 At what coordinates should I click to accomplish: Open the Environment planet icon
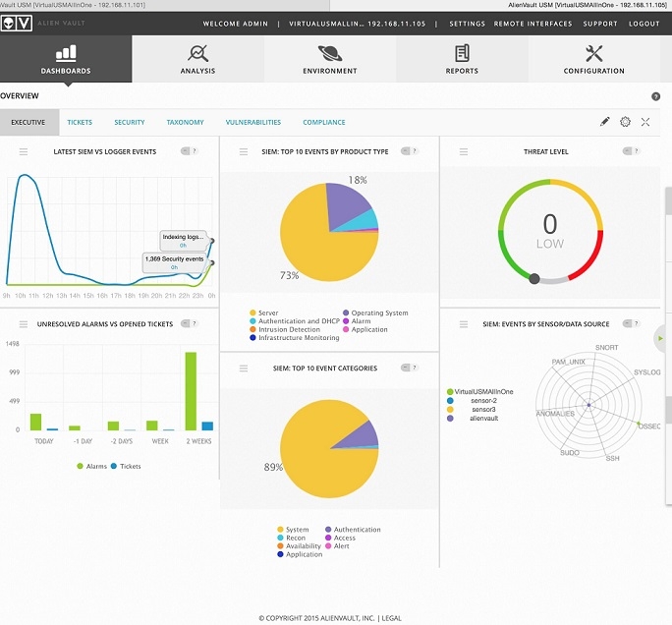[x=330, y=53]
